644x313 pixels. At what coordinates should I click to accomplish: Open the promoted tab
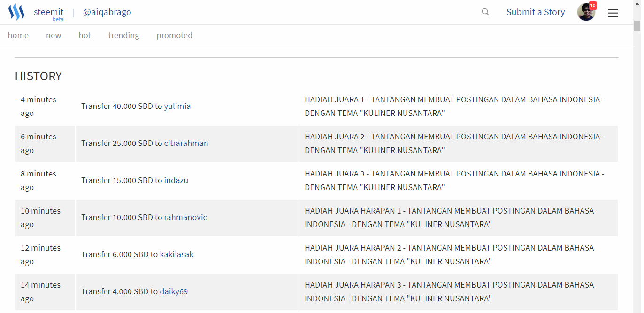(175, 35)
